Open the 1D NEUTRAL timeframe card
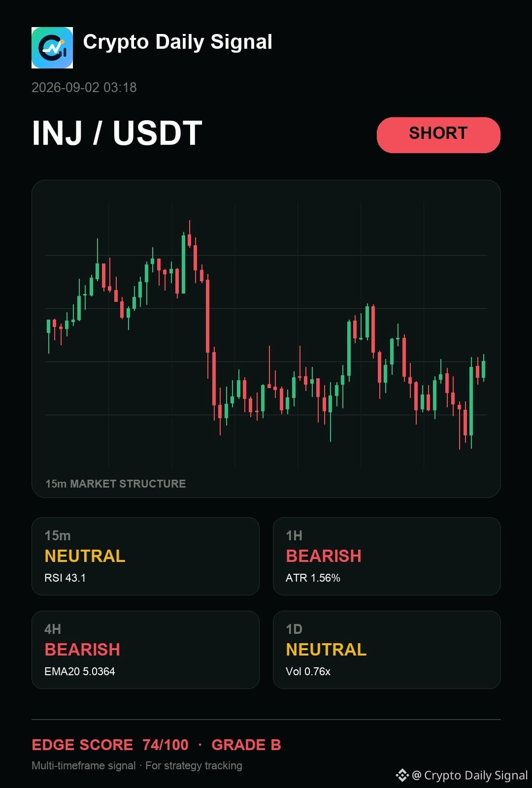532x788 pixels. [x=387, y=650]
